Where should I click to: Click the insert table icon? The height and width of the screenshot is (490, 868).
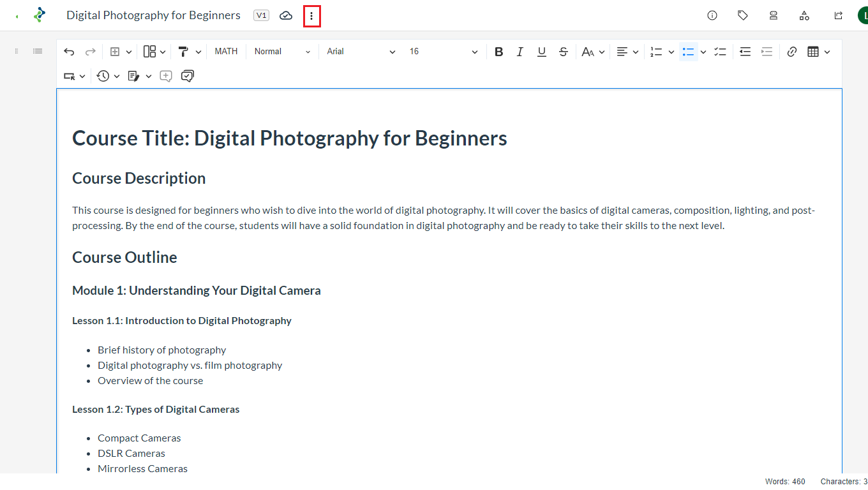pos(813,52)
